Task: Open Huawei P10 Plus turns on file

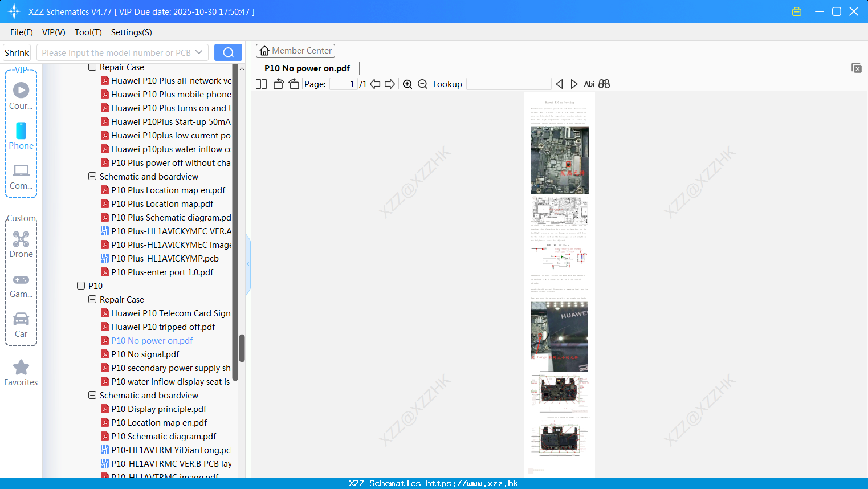Action: [x=166, y=108]
